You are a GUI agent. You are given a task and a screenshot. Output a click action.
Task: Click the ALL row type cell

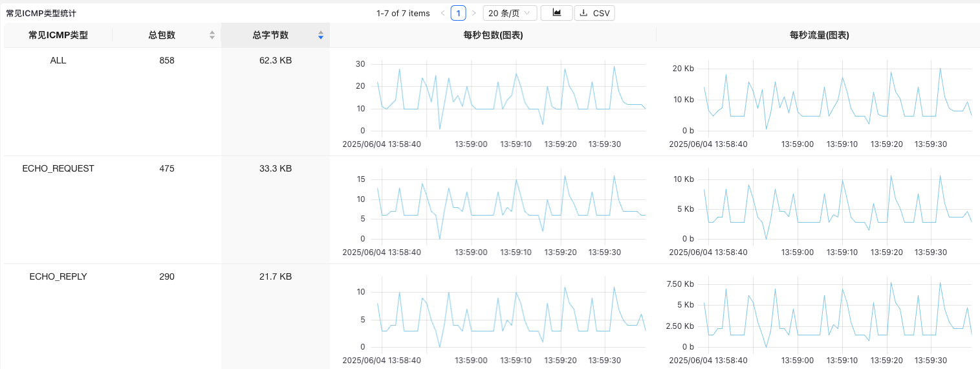58,60
